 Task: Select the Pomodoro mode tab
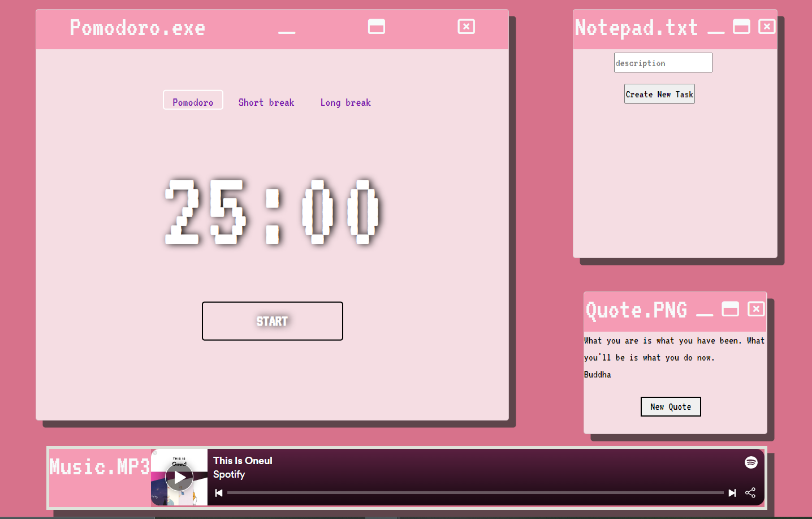click(x=193, y=100)
